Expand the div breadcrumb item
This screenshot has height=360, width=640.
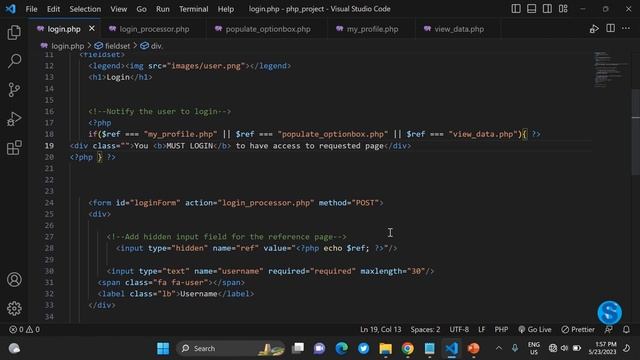pos(156,46)
